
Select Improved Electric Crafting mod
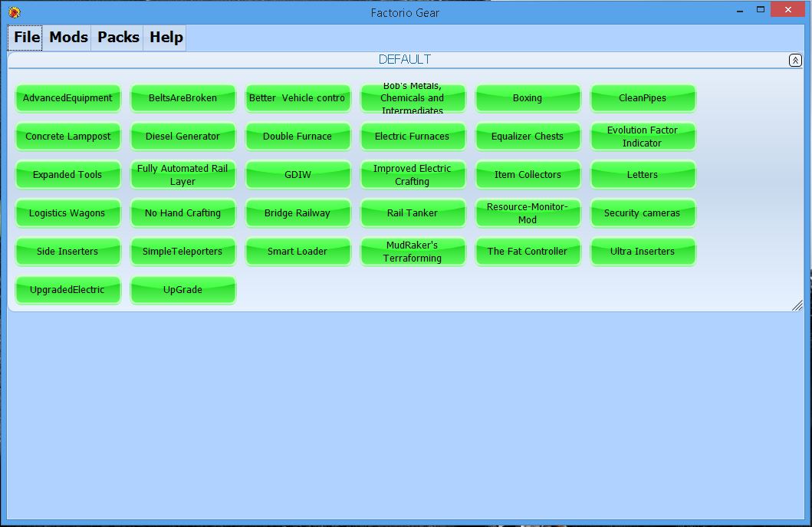[x=413, y=175]
